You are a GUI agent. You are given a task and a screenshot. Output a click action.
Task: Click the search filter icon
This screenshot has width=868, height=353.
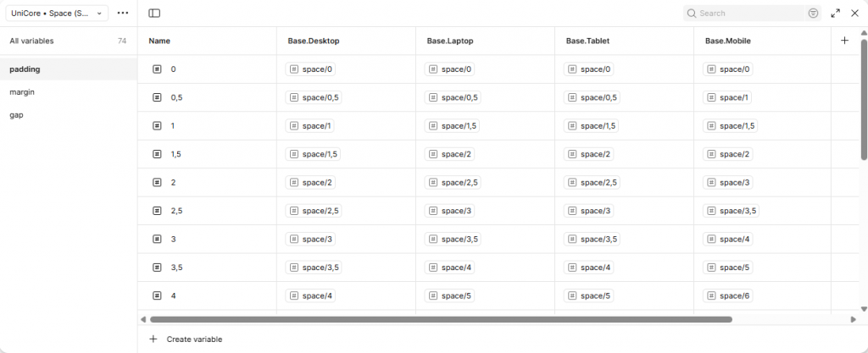coord(813,14)
